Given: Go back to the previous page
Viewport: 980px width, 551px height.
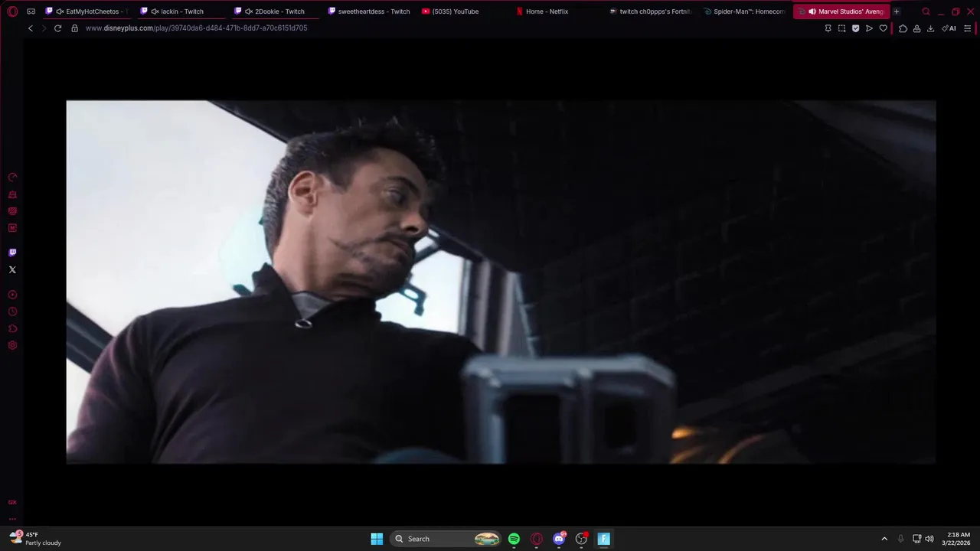Looking at the screenshot, I should (x=31, y=28).
